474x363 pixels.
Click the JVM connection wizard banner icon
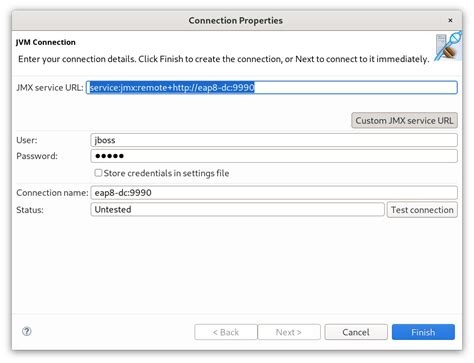coord(448,46)
